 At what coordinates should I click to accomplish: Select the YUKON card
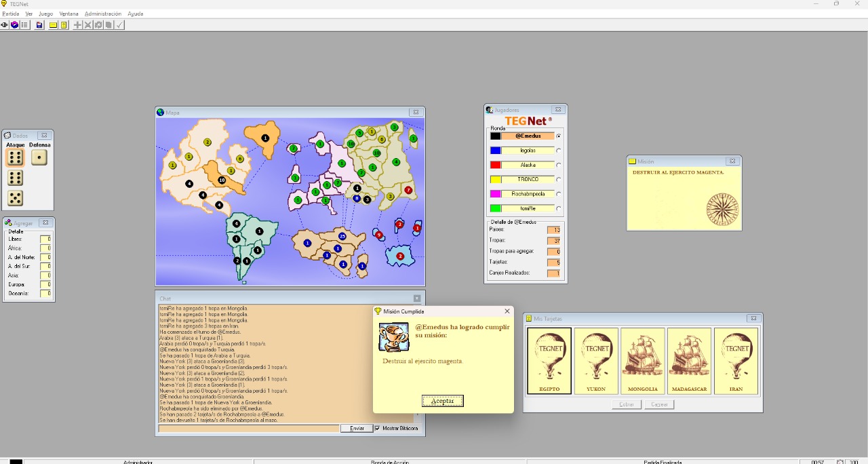[x=596, y=361]
